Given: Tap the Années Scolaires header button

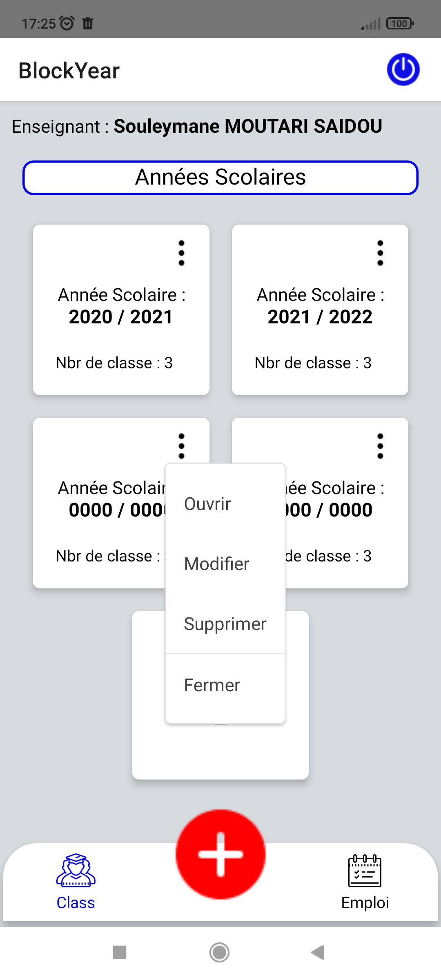Looking at the screenshot, I should coord(220,178).
